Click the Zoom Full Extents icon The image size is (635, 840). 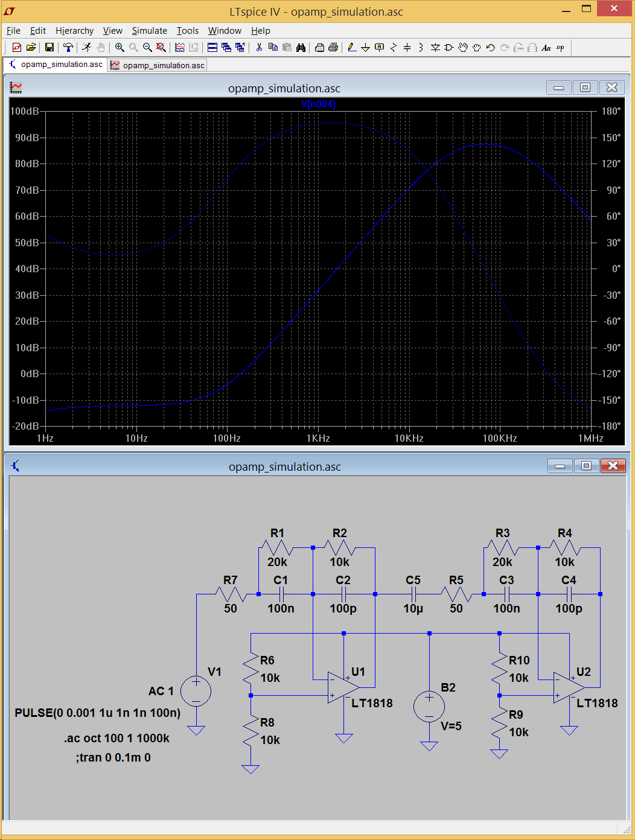161,48
